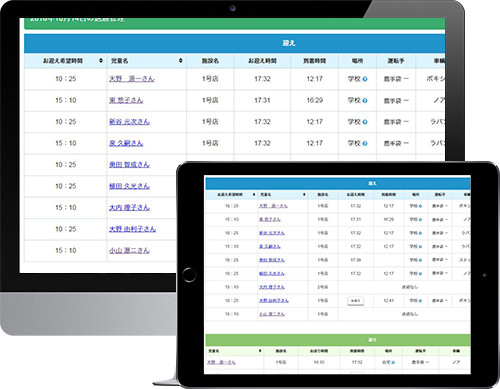Tap the tablet's round home button
The image size is (500, 389).
click(189, 275)
